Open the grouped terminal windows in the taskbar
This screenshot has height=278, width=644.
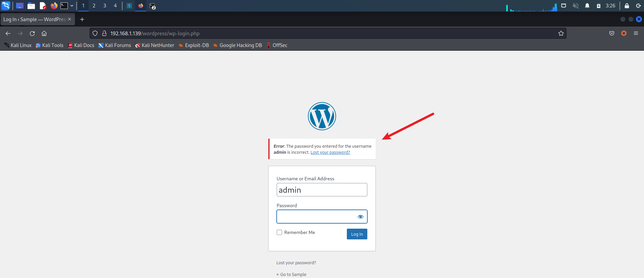point(152,6)
